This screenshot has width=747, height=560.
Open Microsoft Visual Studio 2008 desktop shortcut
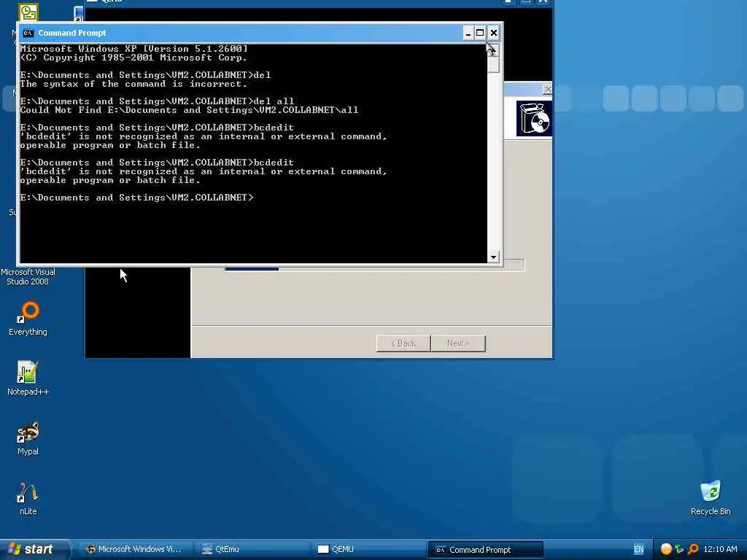28,276
